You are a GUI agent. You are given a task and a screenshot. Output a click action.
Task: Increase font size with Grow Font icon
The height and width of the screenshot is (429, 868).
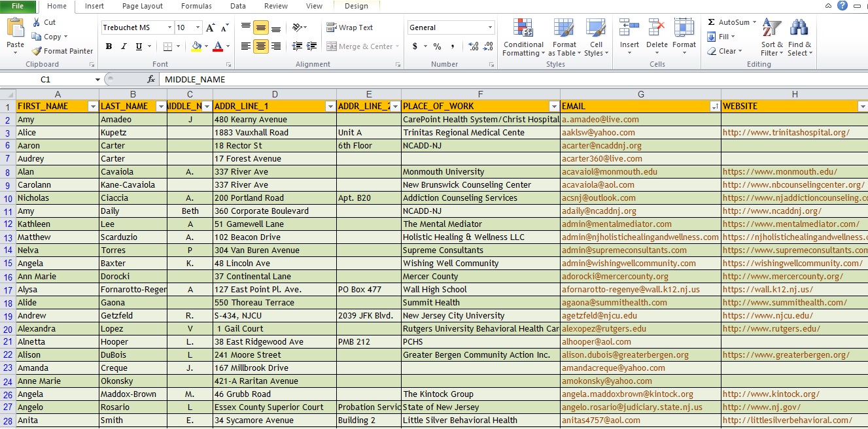tap(210, 27)
